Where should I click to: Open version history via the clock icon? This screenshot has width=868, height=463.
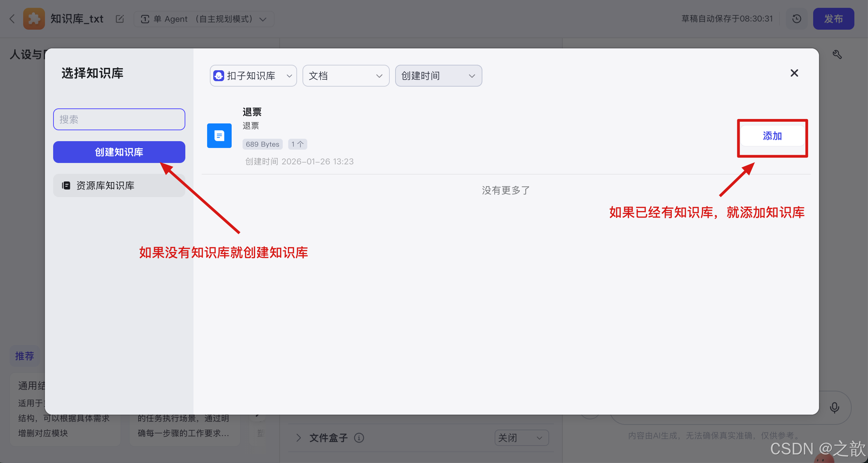click(x=796, y=19)
